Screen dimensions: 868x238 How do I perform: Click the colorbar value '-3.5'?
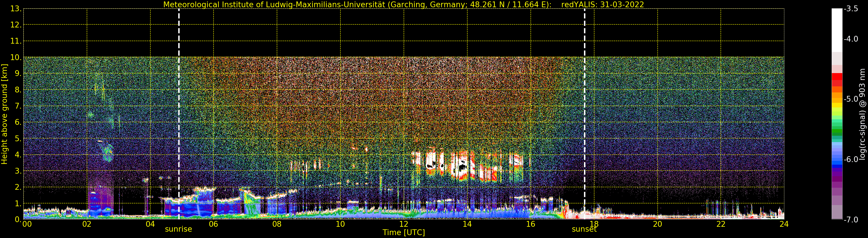click(x=851, y=9)
